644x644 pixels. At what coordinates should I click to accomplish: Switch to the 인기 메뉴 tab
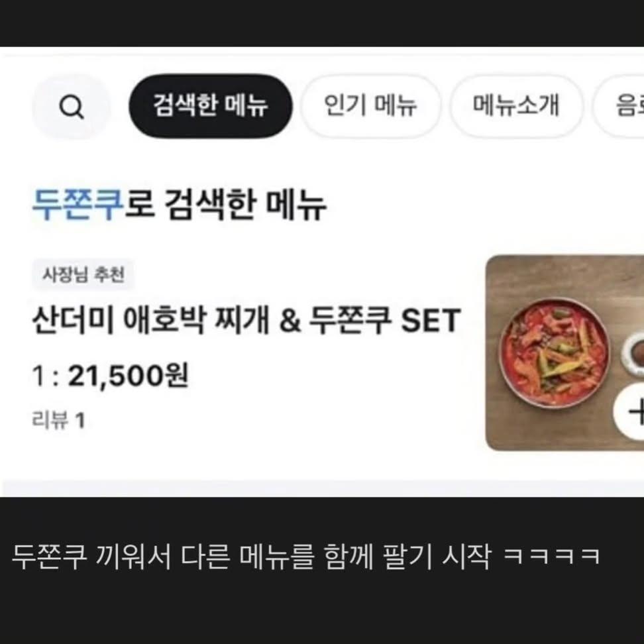point(370,106)
